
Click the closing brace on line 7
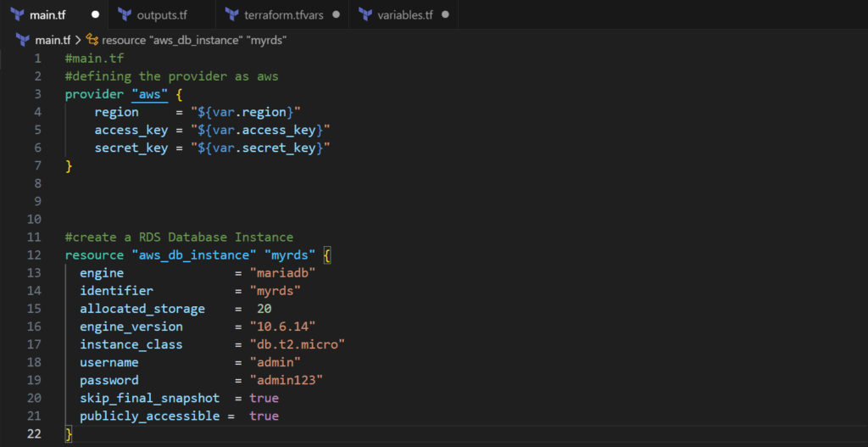(x=69, y=165)
